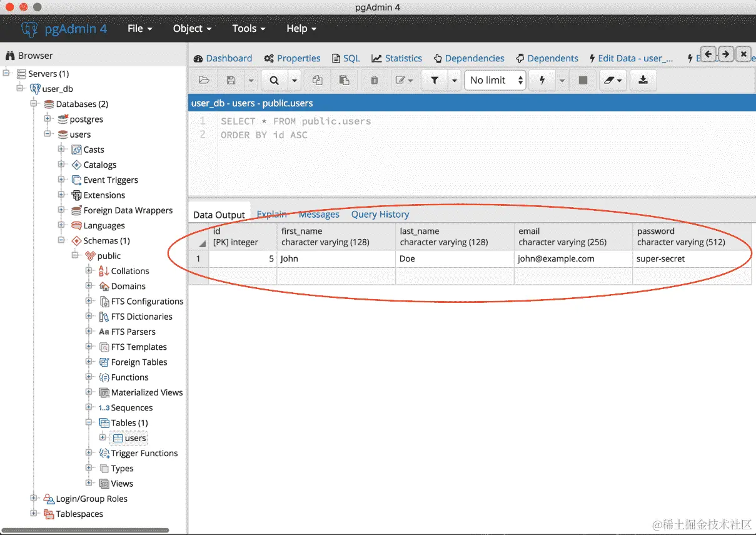
Task: Close the current panel tab with X
Action: [743, 54]
